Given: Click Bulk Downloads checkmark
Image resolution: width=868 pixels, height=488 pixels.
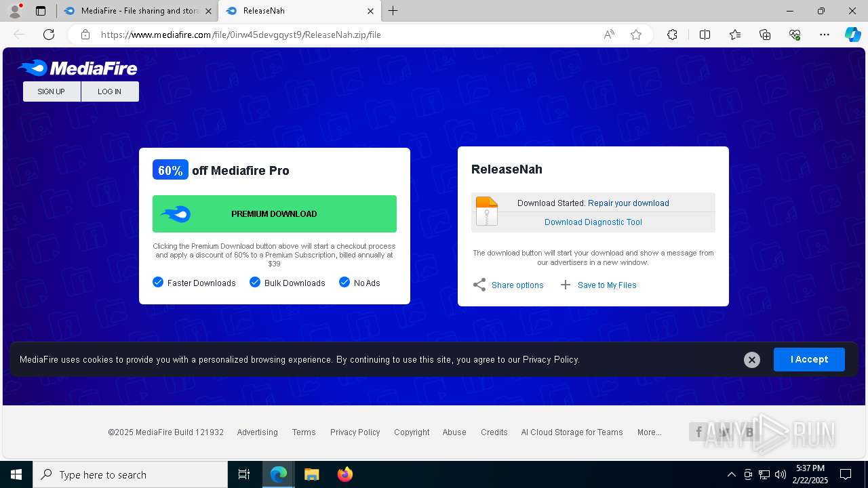Looking at the screenshot, I should (x=255, y=282).
